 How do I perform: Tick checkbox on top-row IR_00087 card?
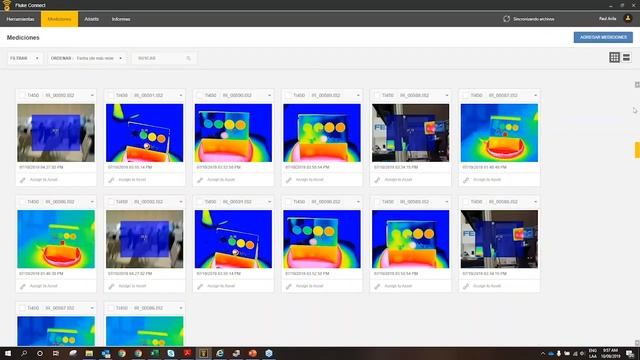click(x=466, y=95)
